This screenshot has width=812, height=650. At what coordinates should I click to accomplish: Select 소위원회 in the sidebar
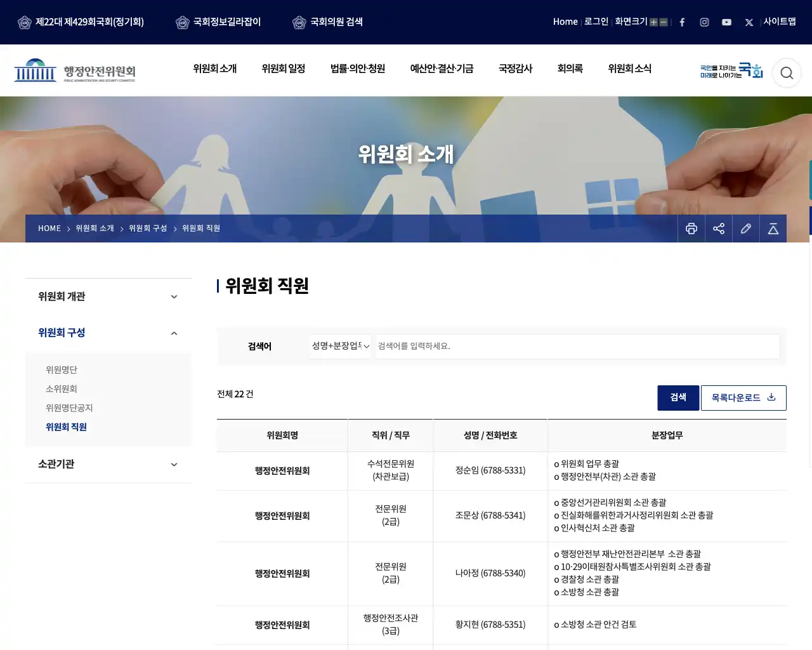coord(62,388)
